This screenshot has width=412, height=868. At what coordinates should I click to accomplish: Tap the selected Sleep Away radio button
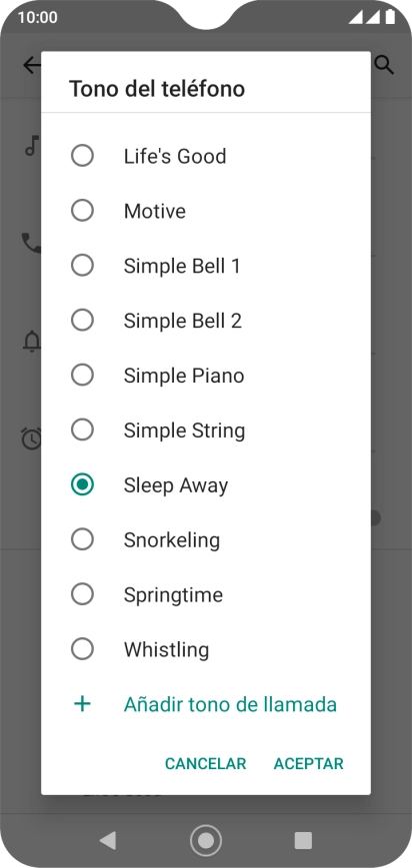[x=82, y=484]
